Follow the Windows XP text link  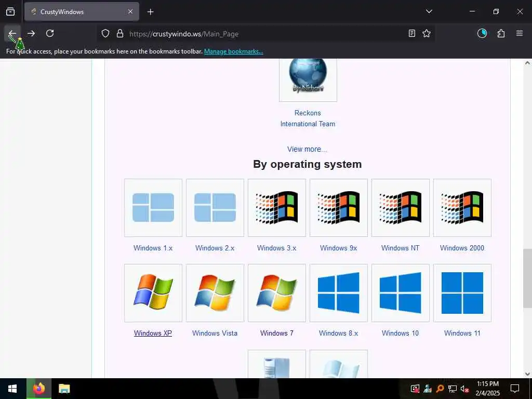click(153, 333)
